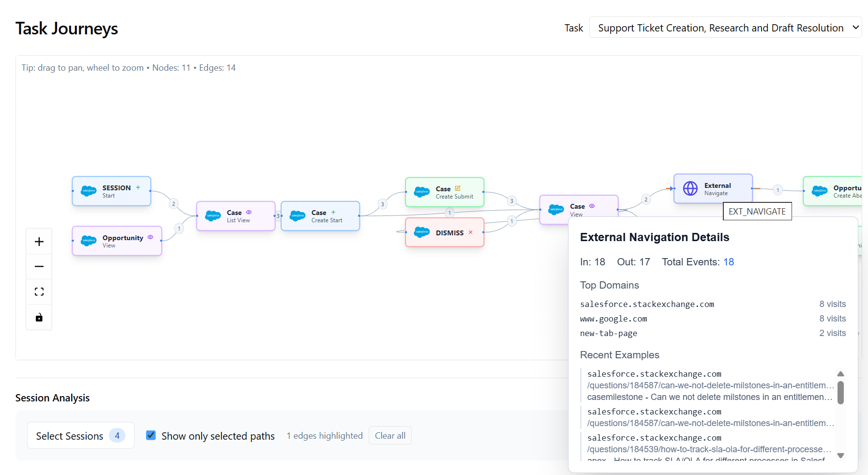The height and width of the screenshot is (475, 868).
Task: Select the fit-to-view icon below the zoom controls
Action: point(39,291)
